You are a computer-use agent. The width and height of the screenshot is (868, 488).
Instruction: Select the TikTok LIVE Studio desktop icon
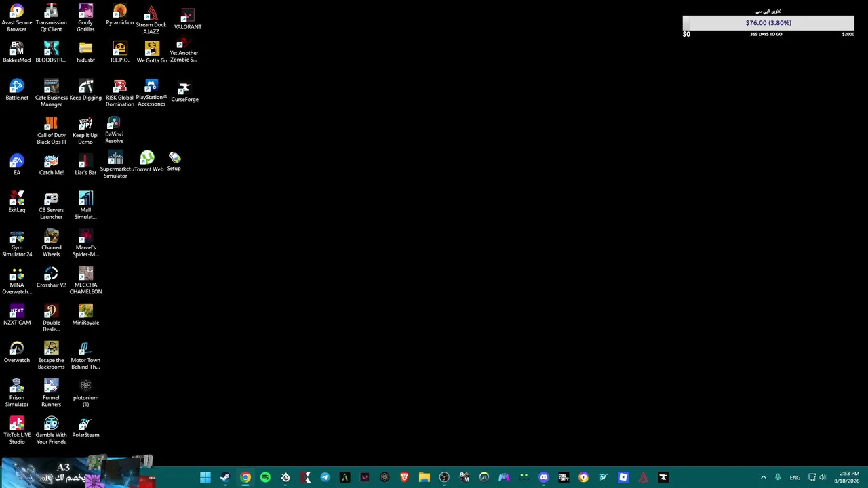pos(17,430)
